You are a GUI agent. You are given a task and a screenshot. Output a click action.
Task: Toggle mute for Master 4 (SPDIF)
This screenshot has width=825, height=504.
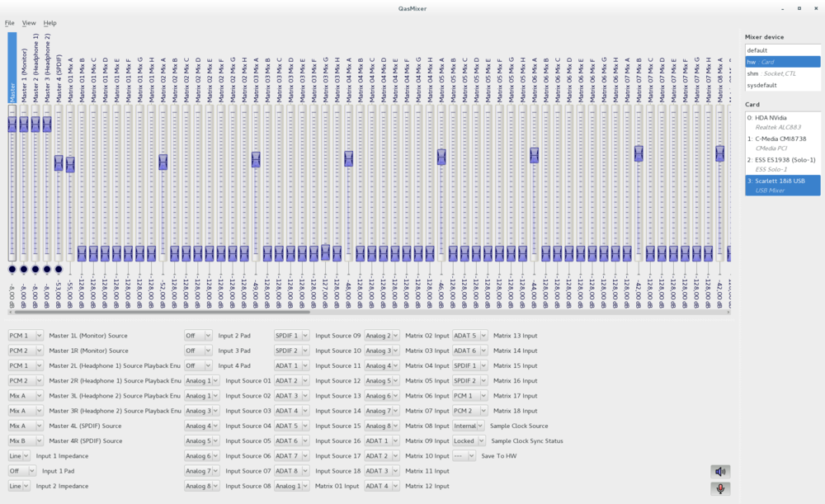click(59, 270)
